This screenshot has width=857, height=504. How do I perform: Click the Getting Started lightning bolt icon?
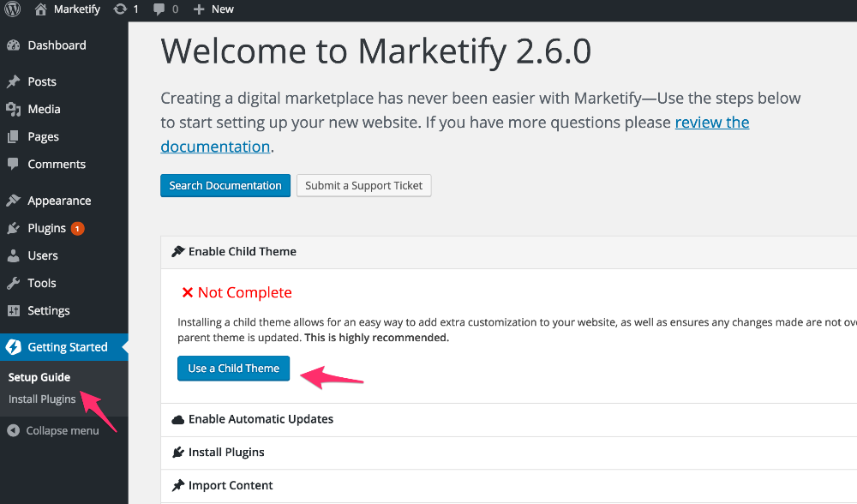(13, 347)
